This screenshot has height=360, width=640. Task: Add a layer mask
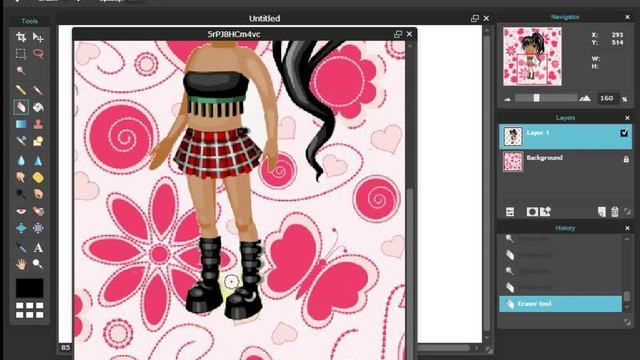pyautogui.click(x=532, y=211)
